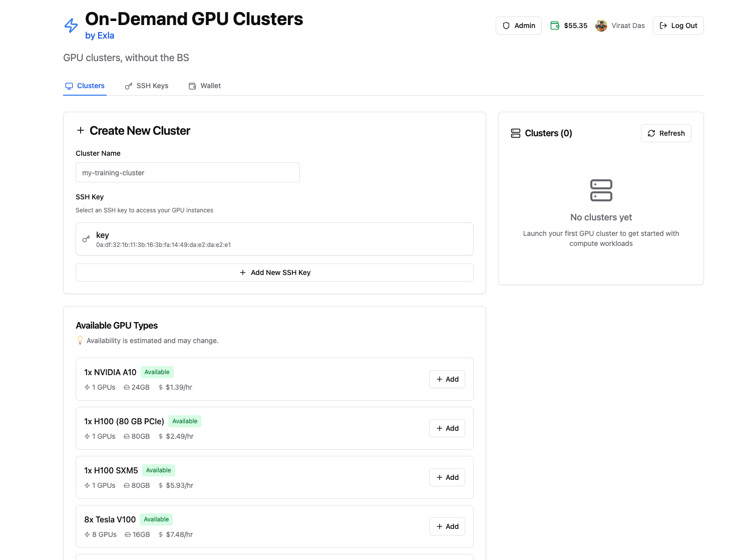
Task: Click the large empty-state server icon
Action: pos(601,190)
